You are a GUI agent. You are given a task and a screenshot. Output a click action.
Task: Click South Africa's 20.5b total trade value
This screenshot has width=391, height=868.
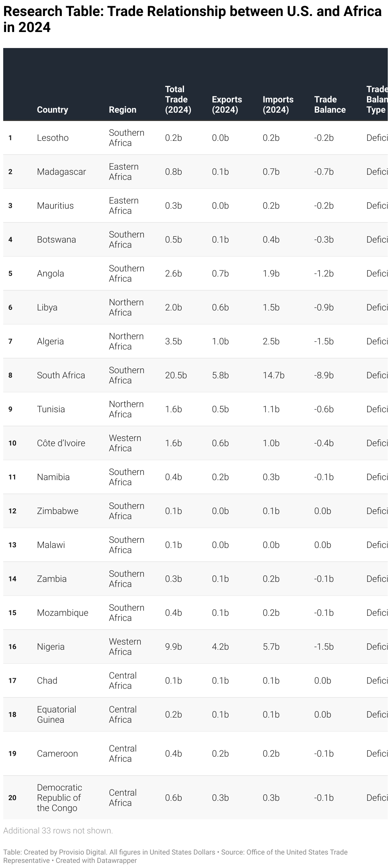coord(176,375)
